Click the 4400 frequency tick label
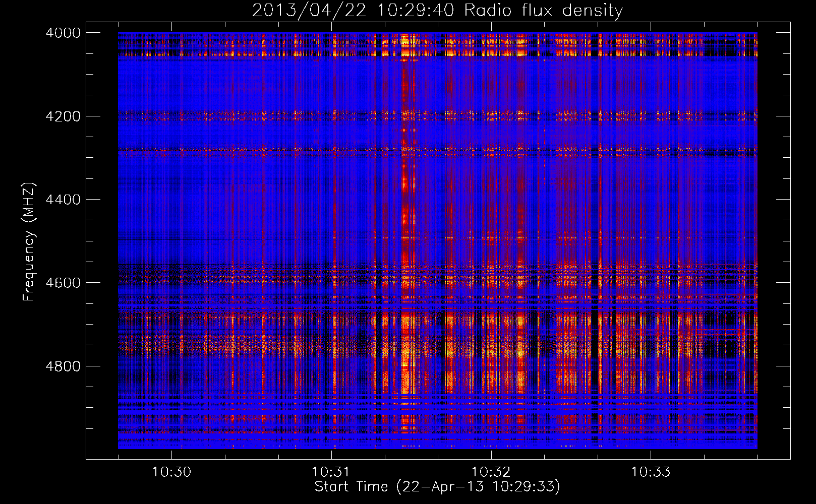 63,200
